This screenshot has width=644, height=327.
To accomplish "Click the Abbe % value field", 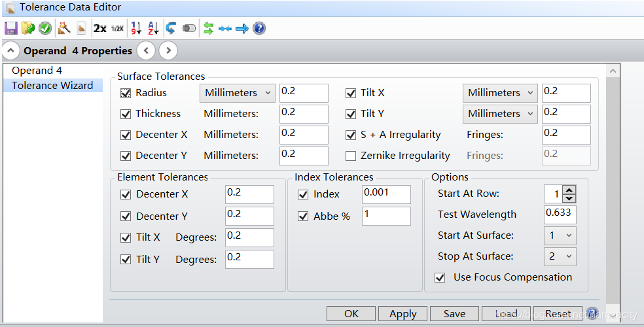I will click(386, 216).
